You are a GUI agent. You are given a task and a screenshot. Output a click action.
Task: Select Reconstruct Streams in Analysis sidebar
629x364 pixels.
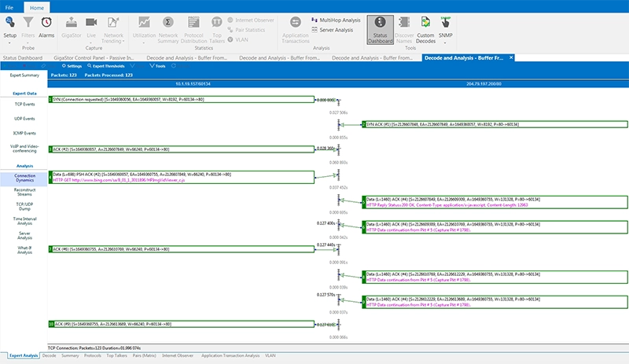point(24,193)
